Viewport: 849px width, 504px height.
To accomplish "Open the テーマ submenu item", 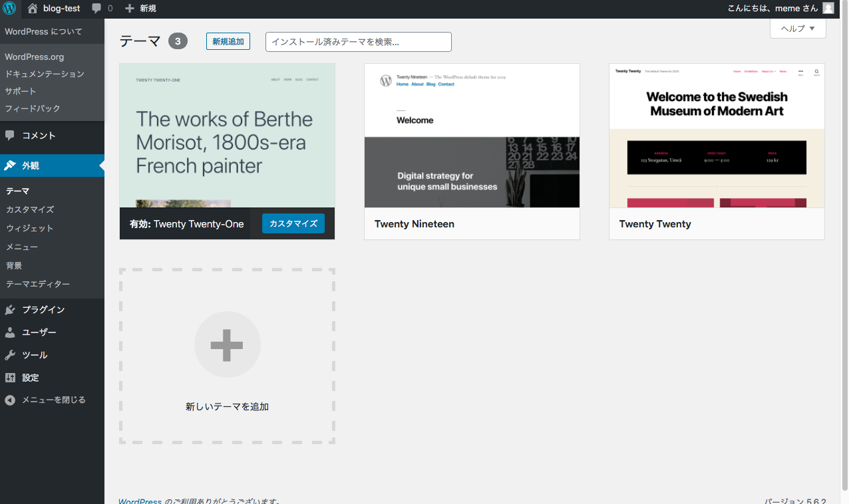I will tap(18, 191).
